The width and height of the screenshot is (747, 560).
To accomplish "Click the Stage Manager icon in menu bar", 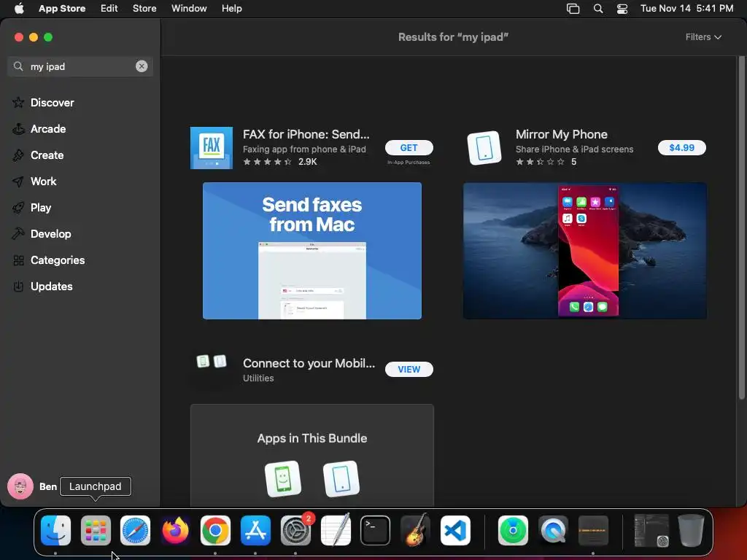I will [573, 8].
